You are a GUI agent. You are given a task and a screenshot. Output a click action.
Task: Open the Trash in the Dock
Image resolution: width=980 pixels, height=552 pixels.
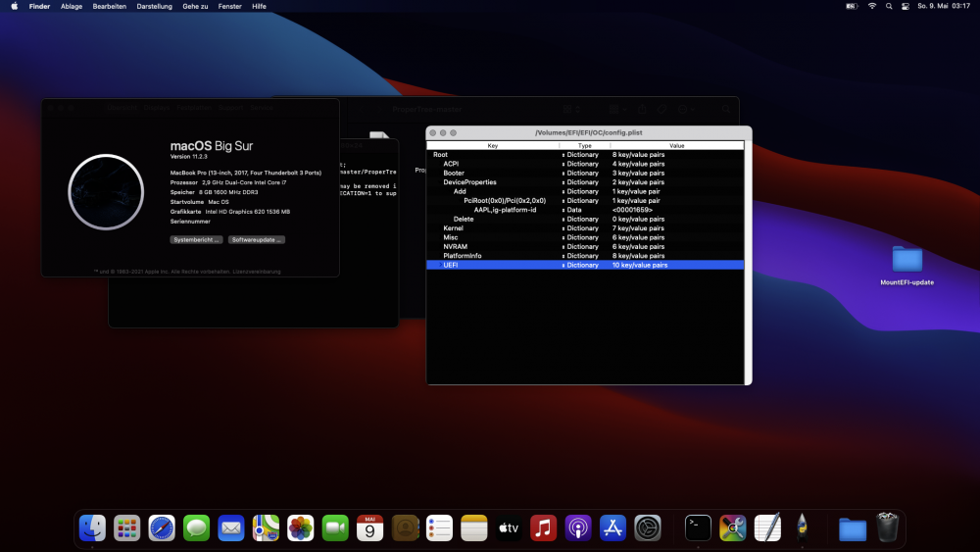coord(888,527)
